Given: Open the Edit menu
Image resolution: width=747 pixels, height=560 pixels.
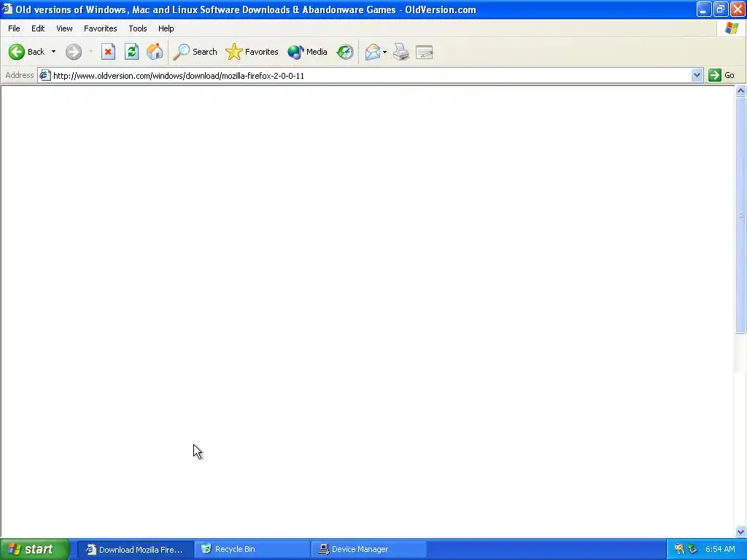Looking at the screenshot, I should (x=38, y=28).
